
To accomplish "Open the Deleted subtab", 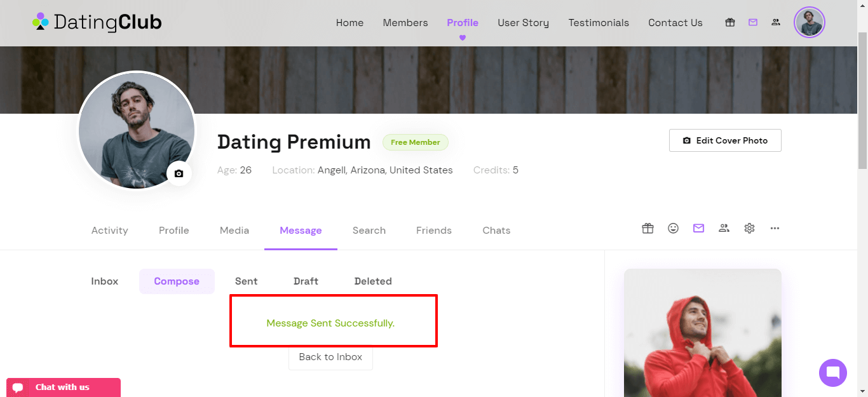I will 373,281.
